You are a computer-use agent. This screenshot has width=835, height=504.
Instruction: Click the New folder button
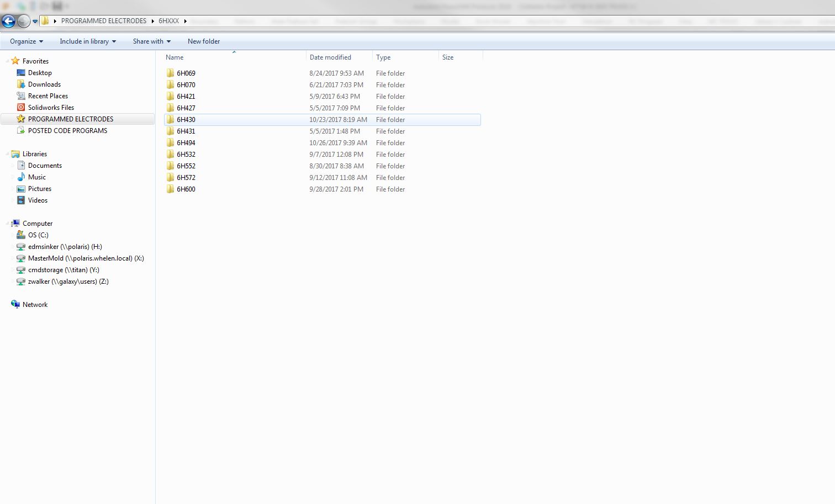[203, 41]
